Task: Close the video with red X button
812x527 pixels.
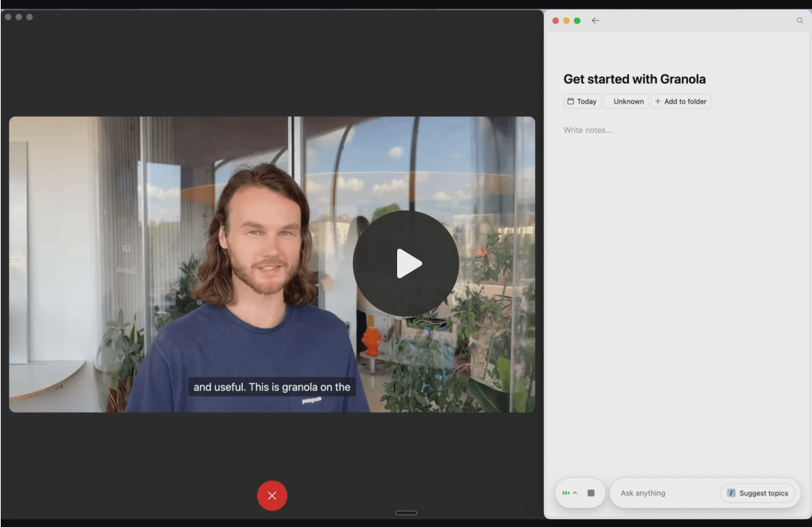Action: [272, 495]
